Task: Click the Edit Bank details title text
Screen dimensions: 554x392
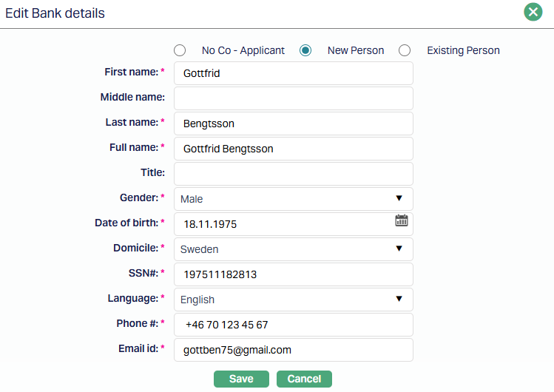Action: pos(55,13)
